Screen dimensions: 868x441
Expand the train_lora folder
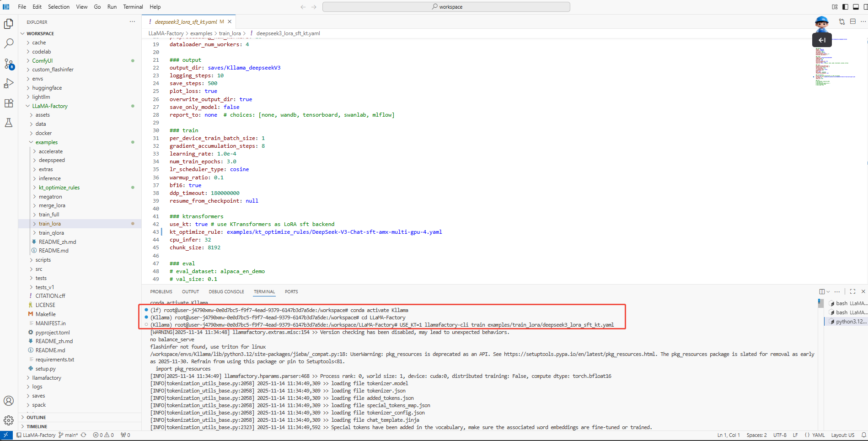(x=49, y=224)
